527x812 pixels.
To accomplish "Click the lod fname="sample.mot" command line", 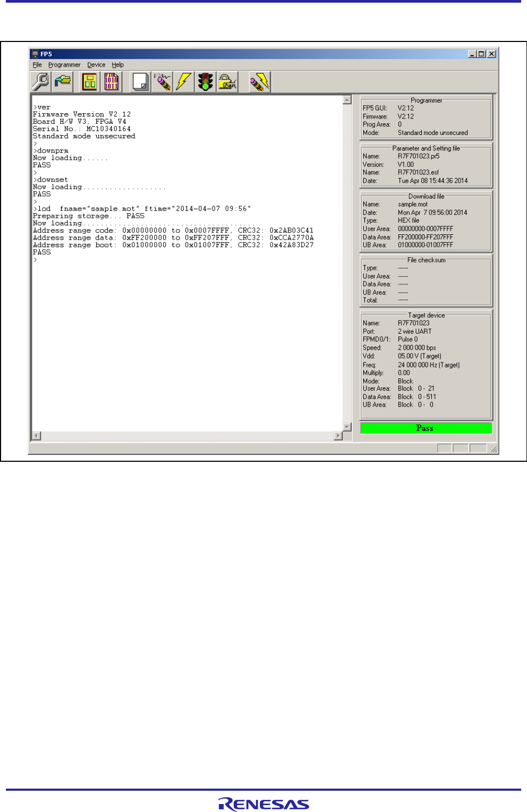I will 142,208.
